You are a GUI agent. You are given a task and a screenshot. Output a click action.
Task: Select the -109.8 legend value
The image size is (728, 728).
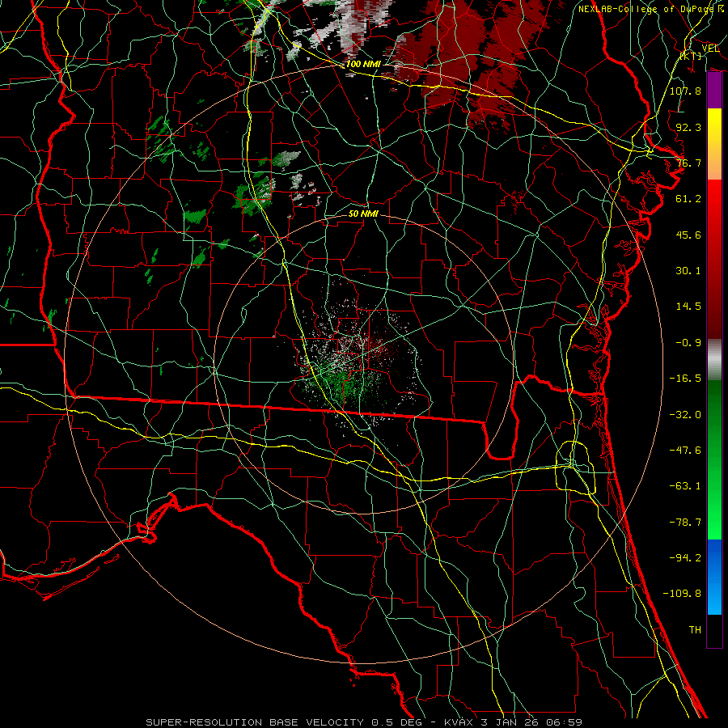pos(682,594)
